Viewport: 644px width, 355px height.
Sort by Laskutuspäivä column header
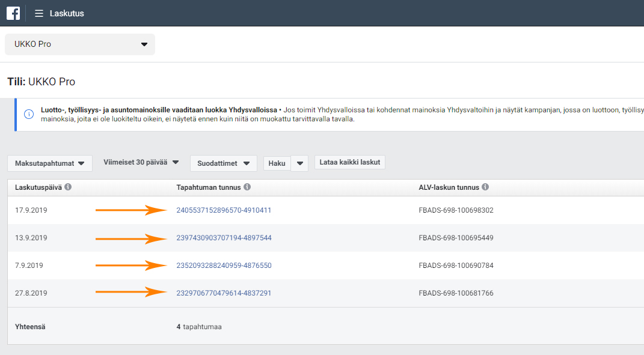click(x=38, y=187)
